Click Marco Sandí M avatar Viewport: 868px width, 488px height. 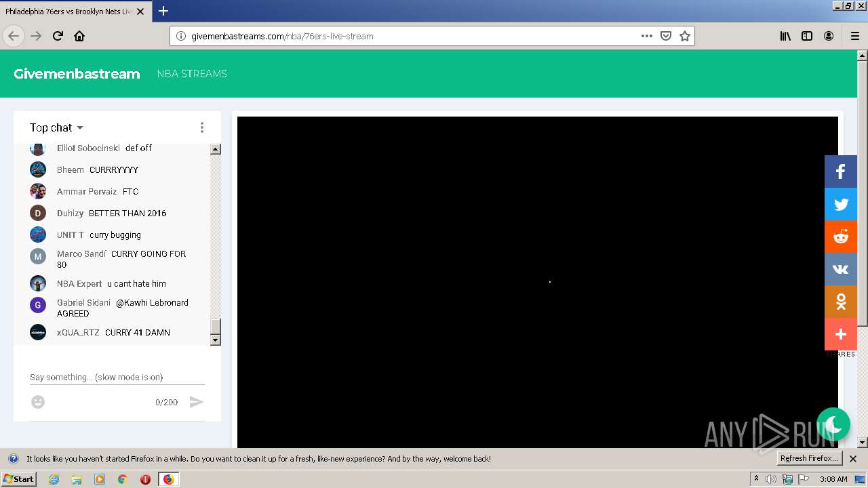(x=38, y=256)
